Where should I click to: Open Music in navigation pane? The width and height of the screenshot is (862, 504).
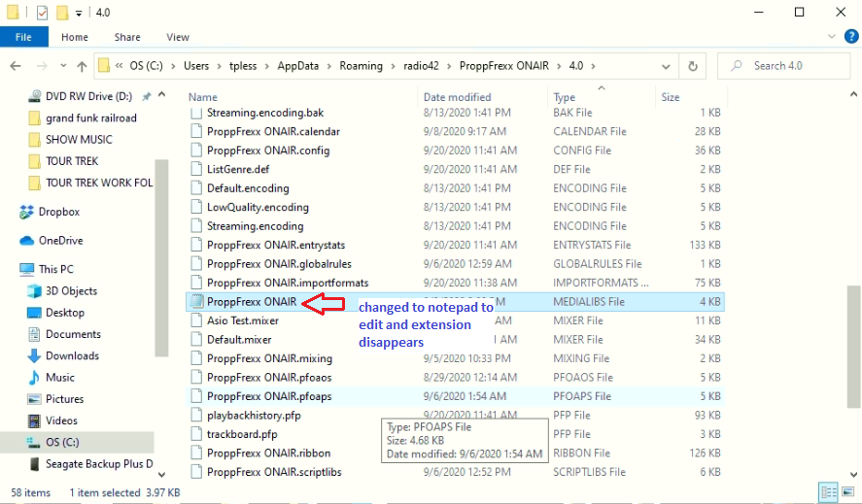click(x=60, y=378)
